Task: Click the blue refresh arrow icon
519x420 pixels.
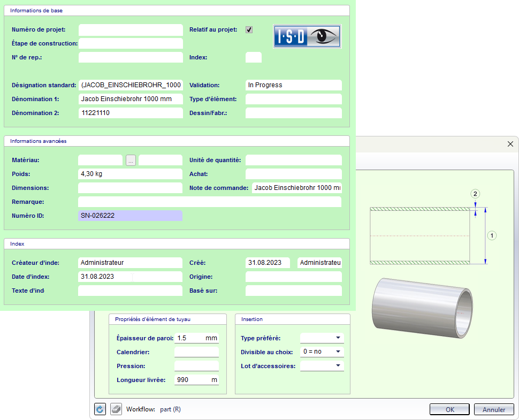Action: coord(100,409)
